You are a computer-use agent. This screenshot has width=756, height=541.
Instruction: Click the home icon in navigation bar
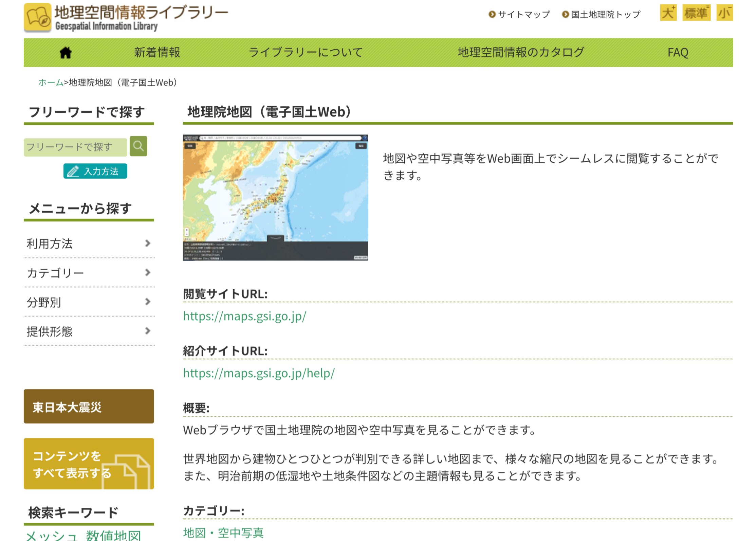pos(66,53)
